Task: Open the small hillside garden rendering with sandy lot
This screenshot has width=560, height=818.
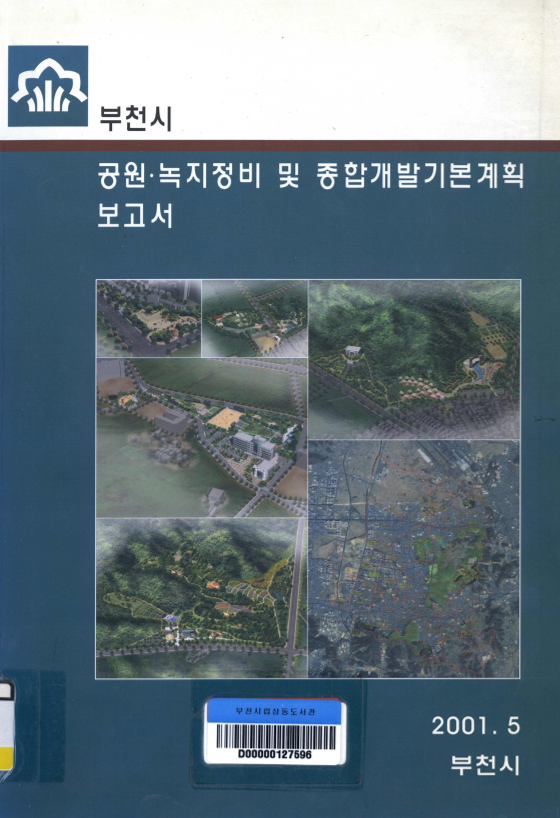Action: tap(255, 319)
